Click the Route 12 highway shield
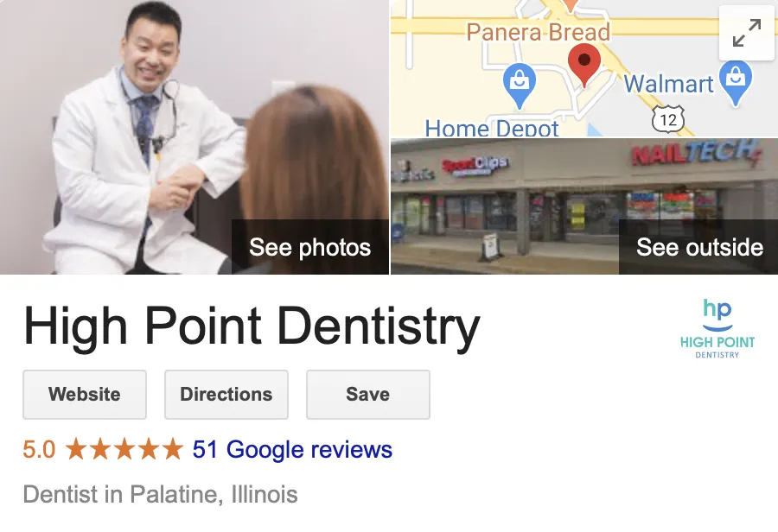 pos(668,119)
